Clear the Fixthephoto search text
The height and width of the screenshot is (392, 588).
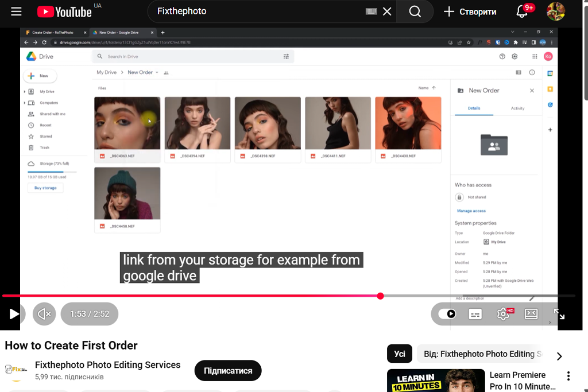[x=387, y=11]
